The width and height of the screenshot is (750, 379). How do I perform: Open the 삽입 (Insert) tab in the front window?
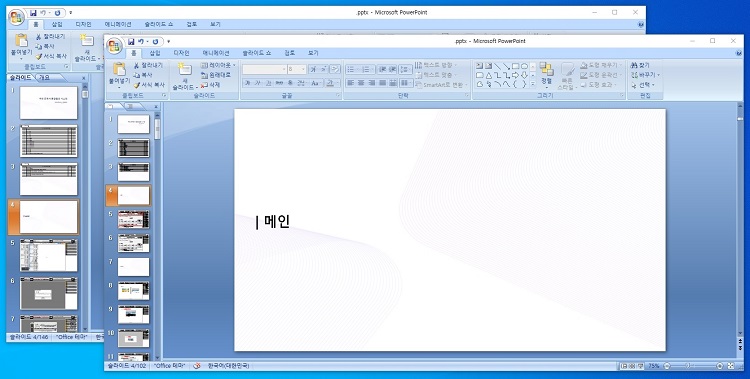tap(155, 53)
